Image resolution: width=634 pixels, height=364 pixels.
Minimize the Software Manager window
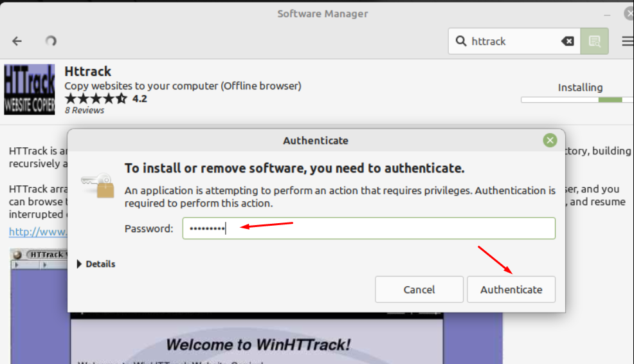(x=607, y=14)
